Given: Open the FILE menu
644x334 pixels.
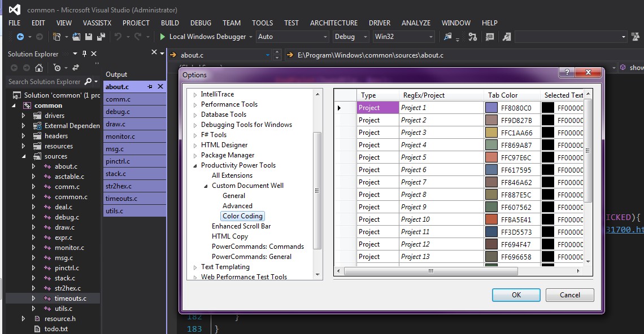Looking at the screenshot, I should coord(14,23).
